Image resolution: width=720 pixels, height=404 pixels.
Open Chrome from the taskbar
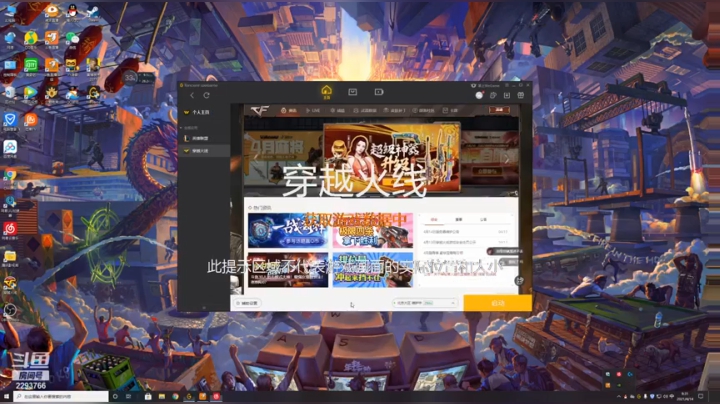175,396
